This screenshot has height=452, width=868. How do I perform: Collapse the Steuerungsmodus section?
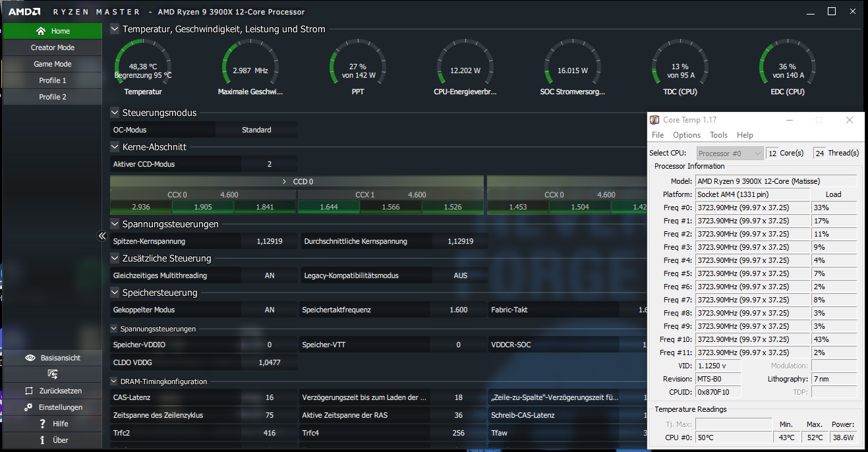pos(115,113)
